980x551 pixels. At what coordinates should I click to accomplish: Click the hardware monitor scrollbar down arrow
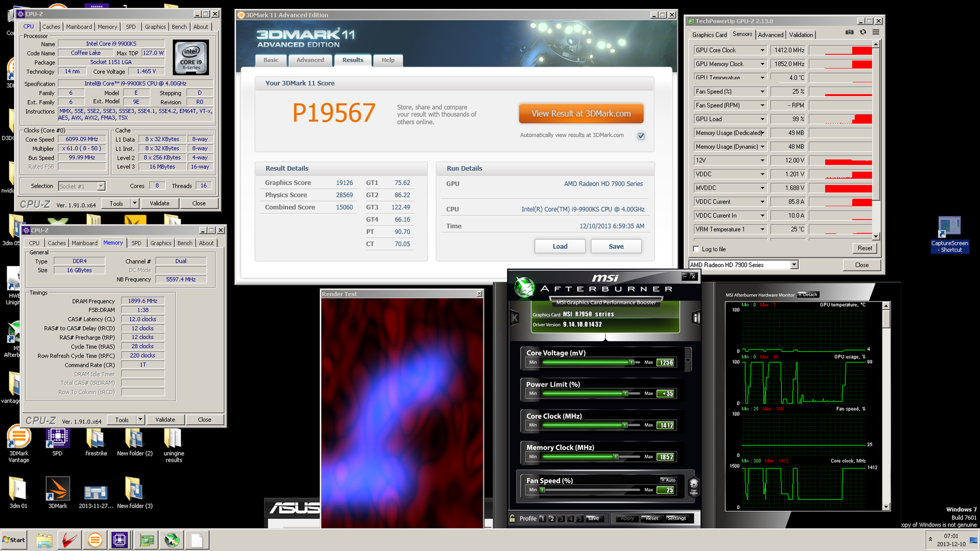(x=886, y=507)
